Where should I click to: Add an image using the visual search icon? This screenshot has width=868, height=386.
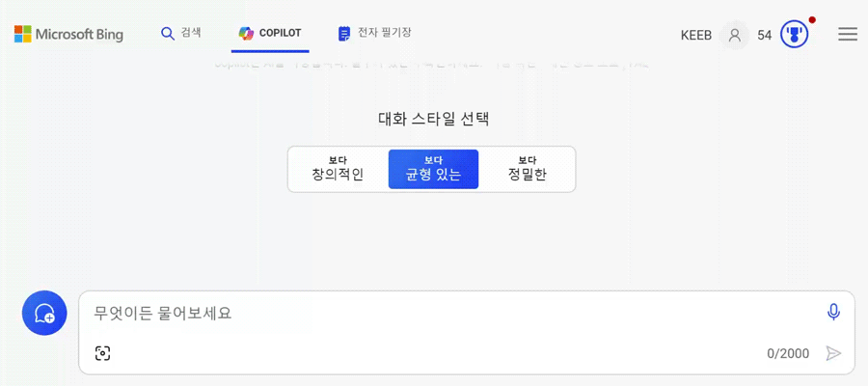pos(103,353)
